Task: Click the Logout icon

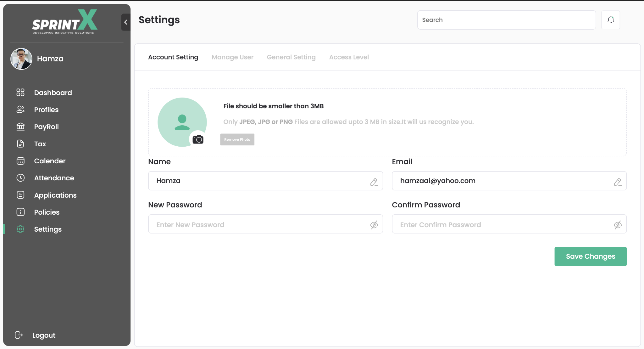Action: (19, 335)
